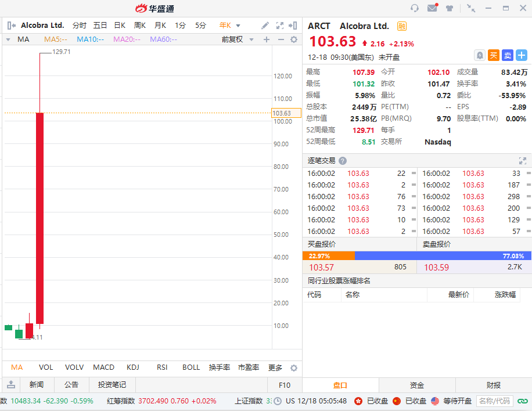Viewport: 532px width, 411px height.
Task: Open customer service headset icon
Action: pyautogui.click(x=415, y=8)
